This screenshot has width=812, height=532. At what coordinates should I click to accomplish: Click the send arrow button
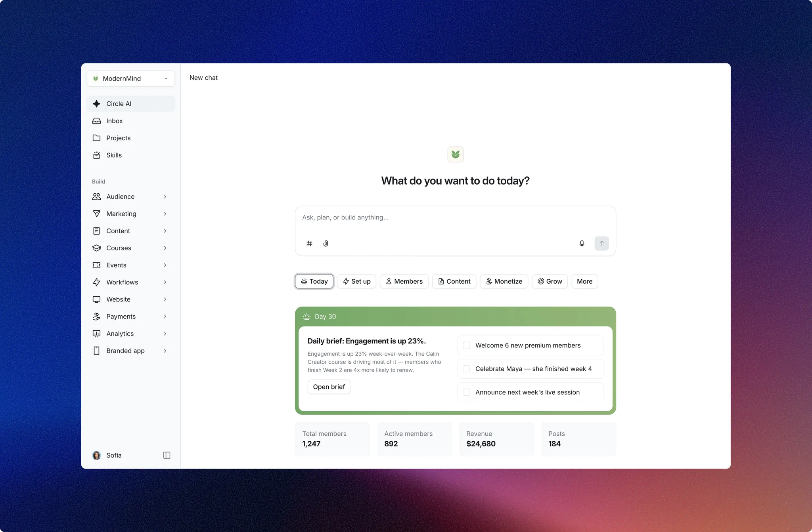(601, 243)
